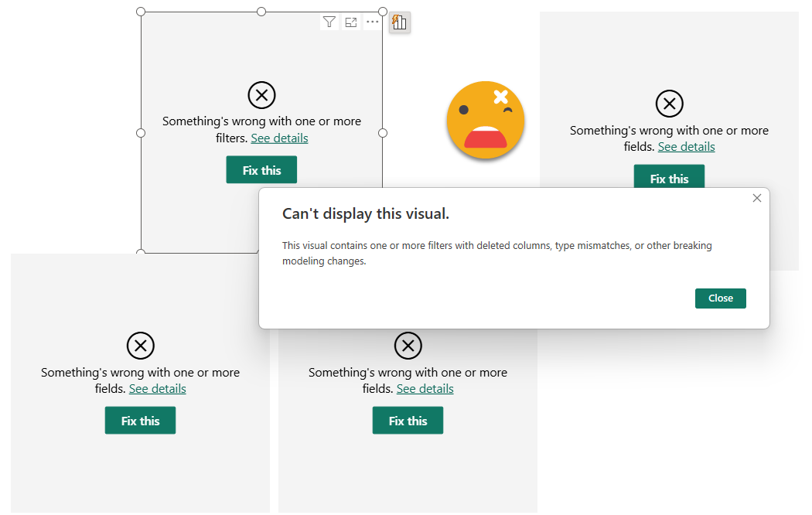Open Focus mode for the selected visual
The height and width of the screenshot is (515, 812).
(x=351, y=22)
